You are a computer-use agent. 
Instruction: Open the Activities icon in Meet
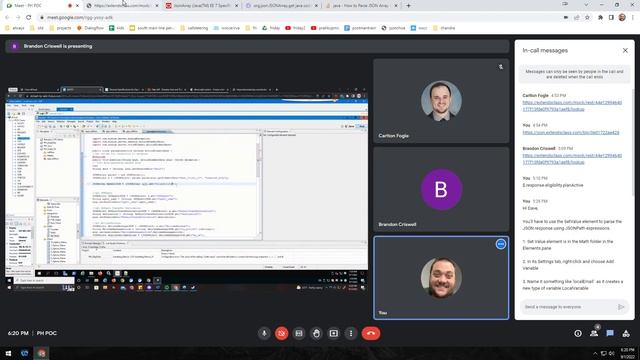[x=626, y=333]
